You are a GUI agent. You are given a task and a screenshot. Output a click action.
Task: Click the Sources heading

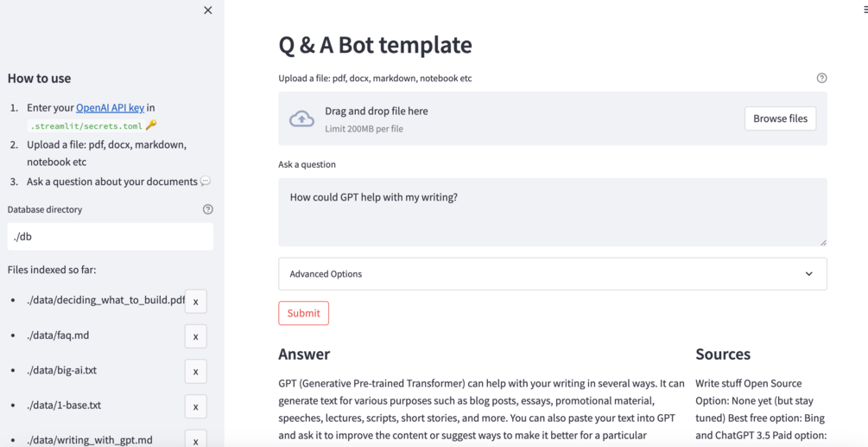pos(723,354)
